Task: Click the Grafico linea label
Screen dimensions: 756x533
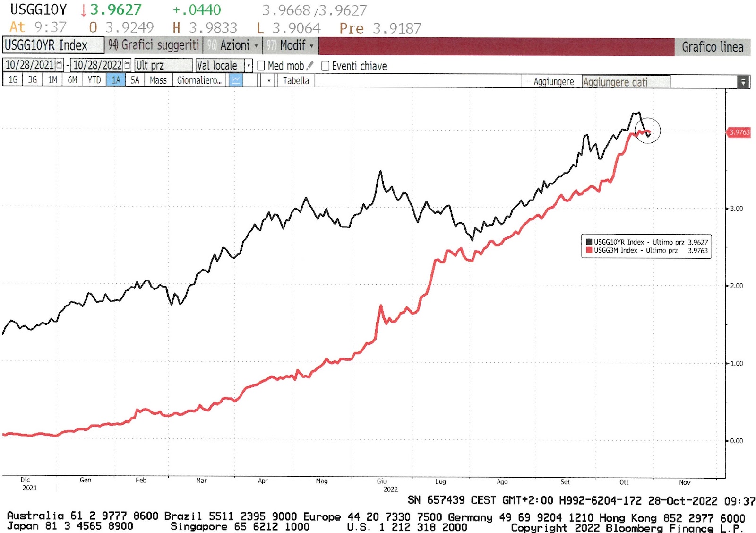Action: (x=713, y=47)
